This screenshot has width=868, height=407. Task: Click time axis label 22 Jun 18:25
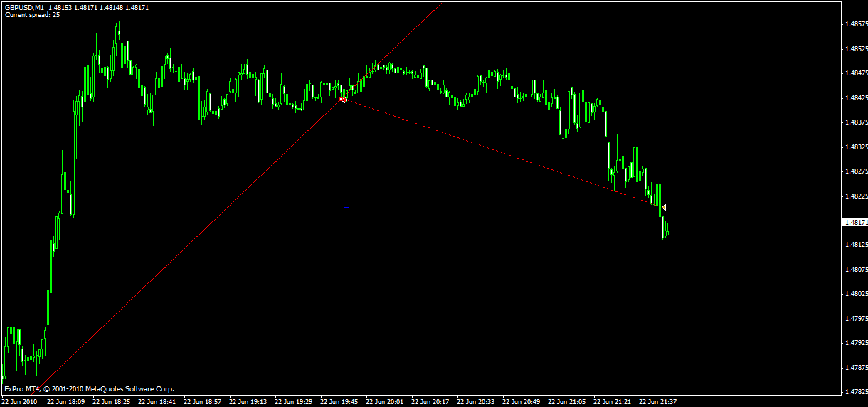pyautogui.click(x=112, y=401)
